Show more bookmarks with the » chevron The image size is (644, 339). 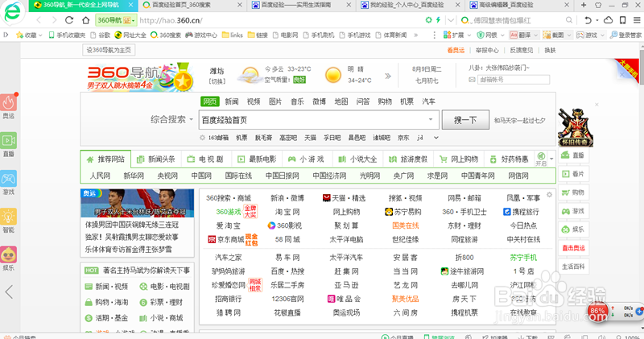(x=416, y=35)
